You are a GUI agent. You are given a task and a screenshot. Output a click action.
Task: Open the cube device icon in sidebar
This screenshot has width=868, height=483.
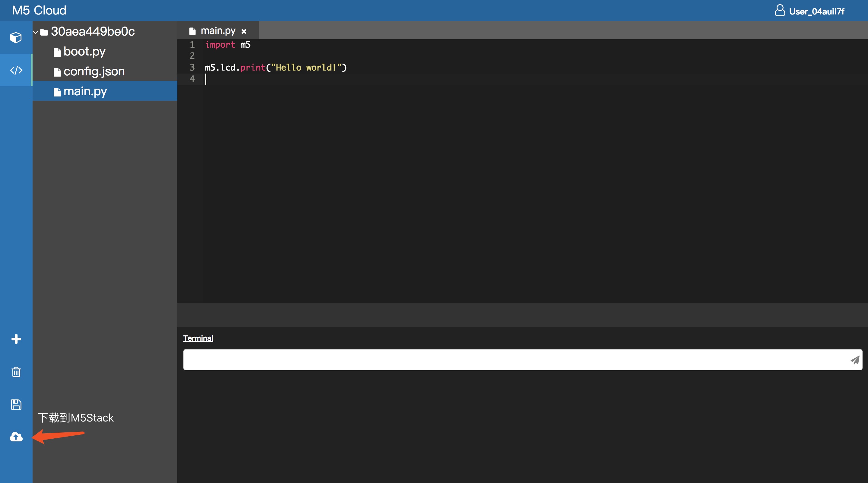point(16,37)
